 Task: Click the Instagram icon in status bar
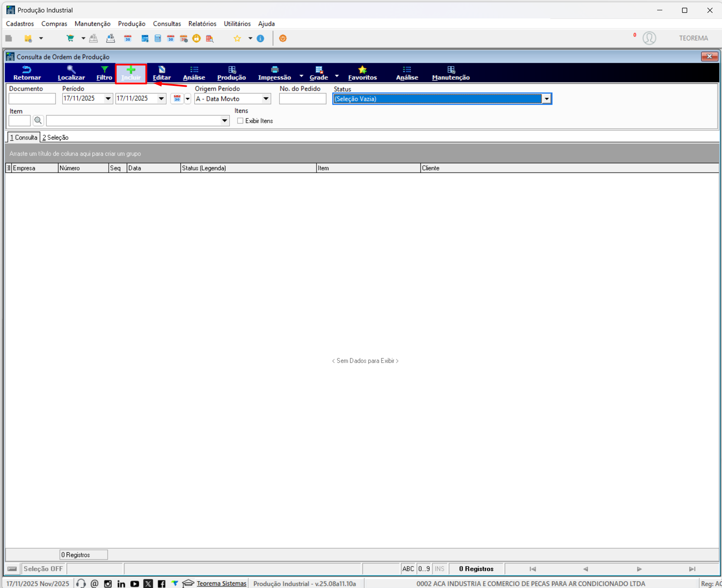pyautogui.click(x=108, y=583)
